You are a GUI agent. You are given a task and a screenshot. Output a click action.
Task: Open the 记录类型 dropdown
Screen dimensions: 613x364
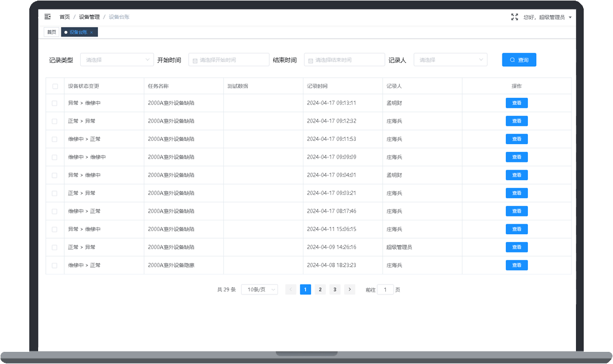(117, 60)
